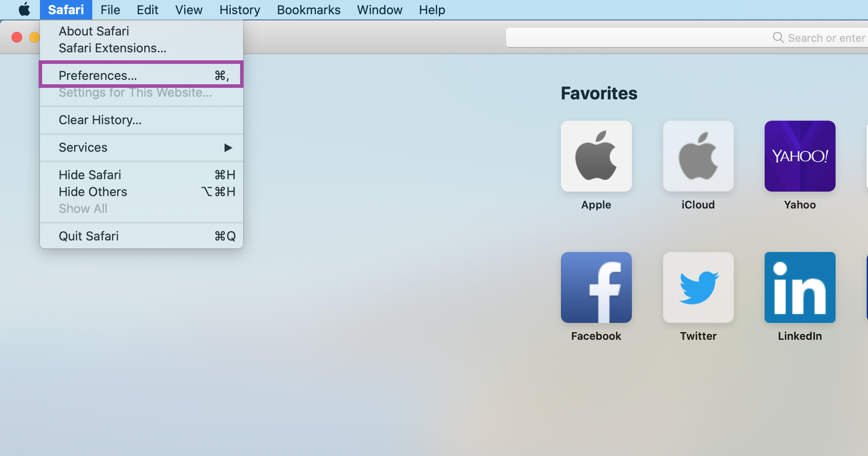Choose Quit Safari
868x456 pixels.
coord(141,236)
